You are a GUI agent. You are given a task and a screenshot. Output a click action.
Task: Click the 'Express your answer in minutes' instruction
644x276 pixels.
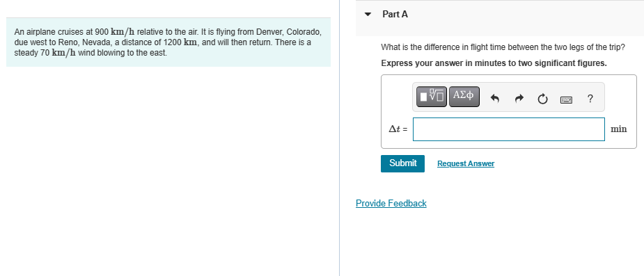tap(494, 63)
